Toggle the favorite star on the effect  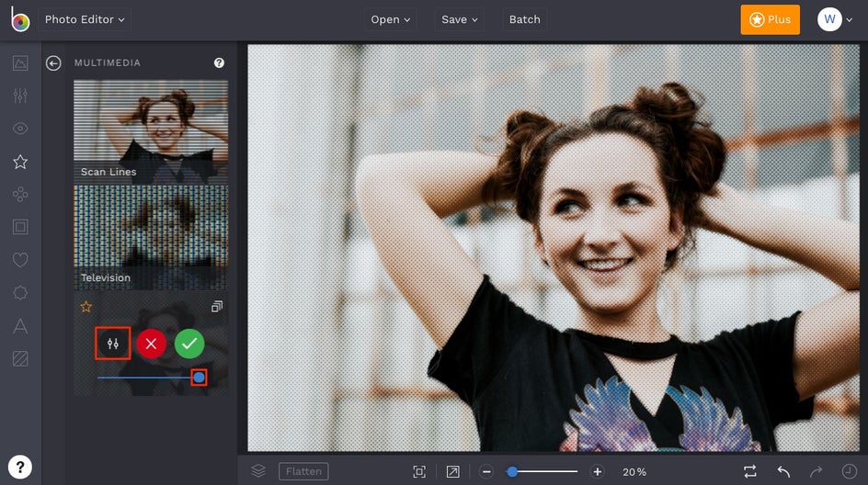click(x=86, y=307)
